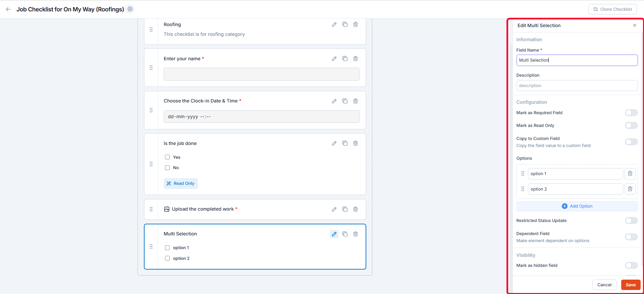Tick option 2 checkbox in Multi Selection

tap(167, 258)
